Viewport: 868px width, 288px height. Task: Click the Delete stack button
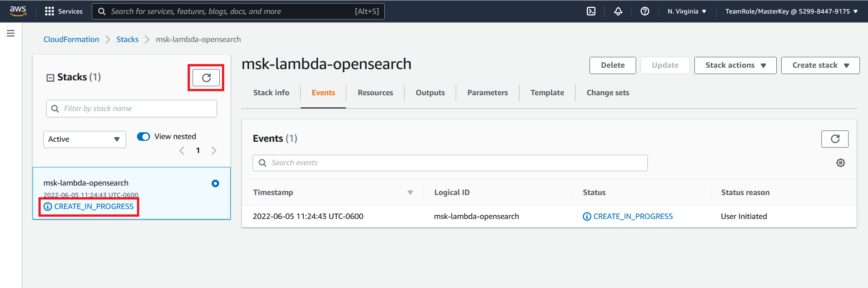coord(613,65)
